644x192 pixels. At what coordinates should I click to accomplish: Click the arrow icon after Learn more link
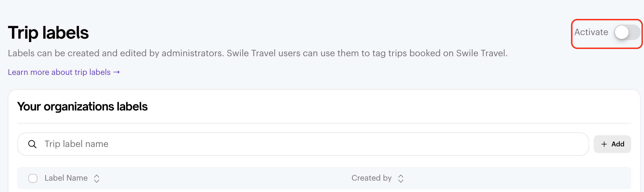117,72
